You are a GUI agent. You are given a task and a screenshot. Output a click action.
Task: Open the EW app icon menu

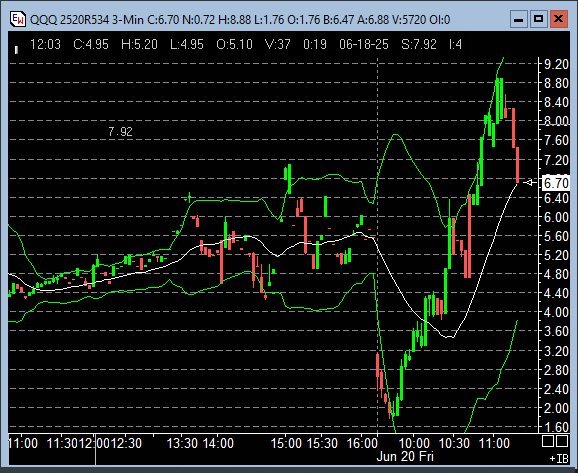pos(17,19)
